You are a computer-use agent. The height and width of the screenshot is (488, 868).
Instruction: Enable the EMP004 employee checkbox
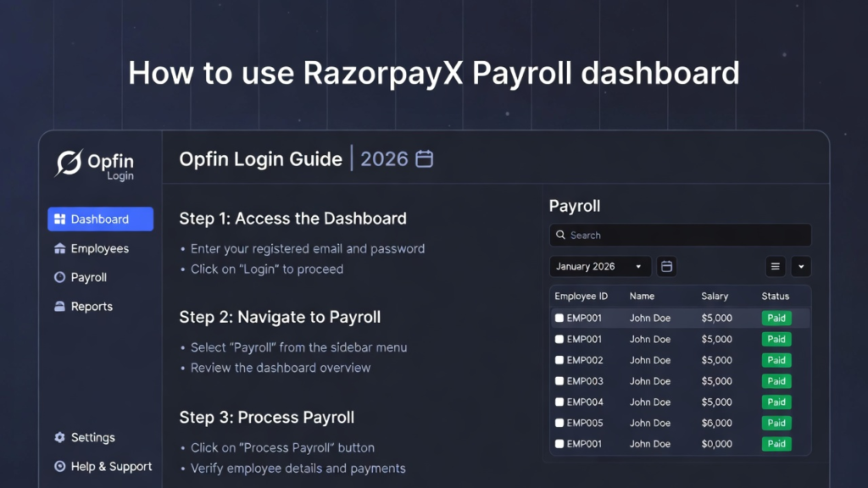click(559, 402)
